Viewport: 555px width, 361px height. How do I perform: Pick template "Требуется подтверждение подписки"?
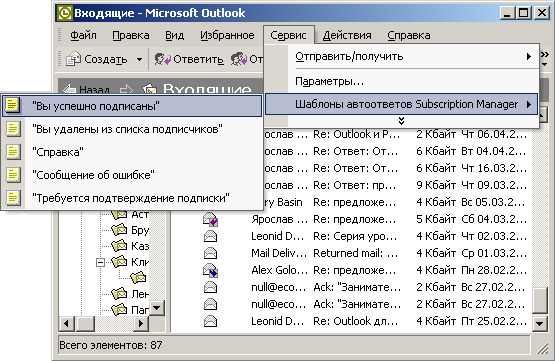pyautogui.click(x=132, y=198)
